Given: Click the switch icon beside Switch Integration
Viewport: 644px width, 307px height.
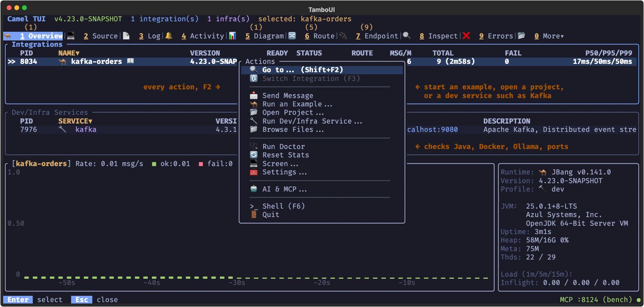Looking at the screenshot, I should pos(254,79).
